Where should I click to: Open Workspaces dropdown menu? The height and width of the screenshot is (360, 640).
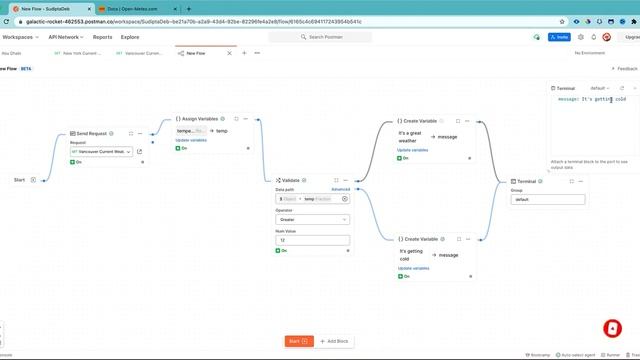pos(20,37)
